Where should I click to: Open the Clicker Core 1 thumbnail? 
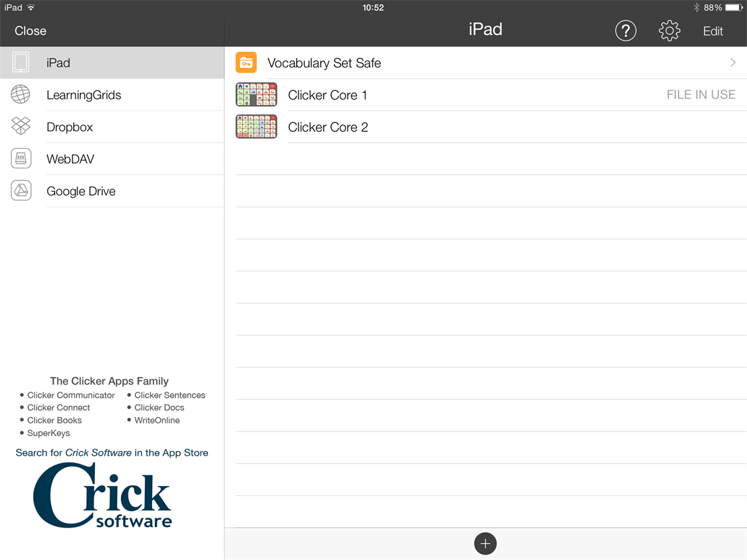tap(256, 94)
